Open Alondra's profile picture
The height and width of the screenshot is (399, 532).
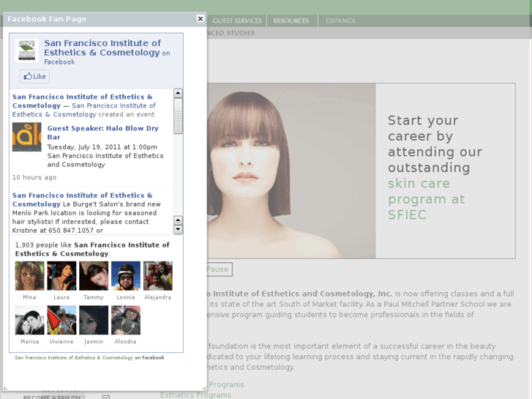click(x=126, y=320)
